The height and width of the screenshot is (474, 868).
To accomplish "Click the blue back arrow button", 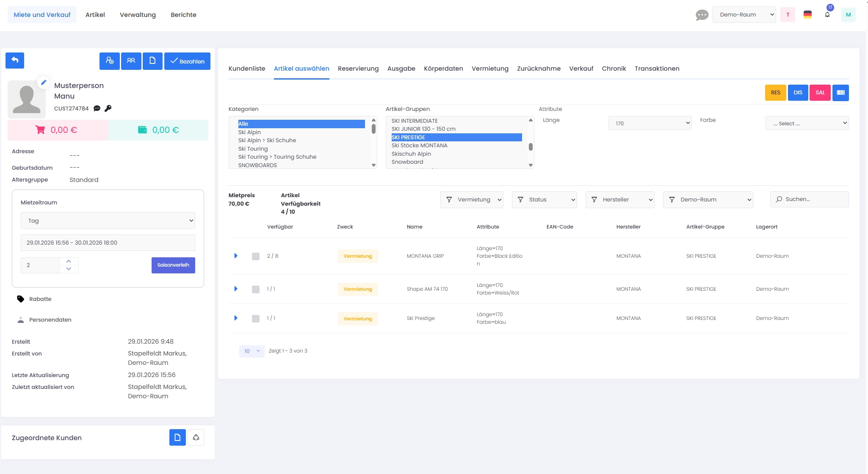I will [x=15, y=61].
